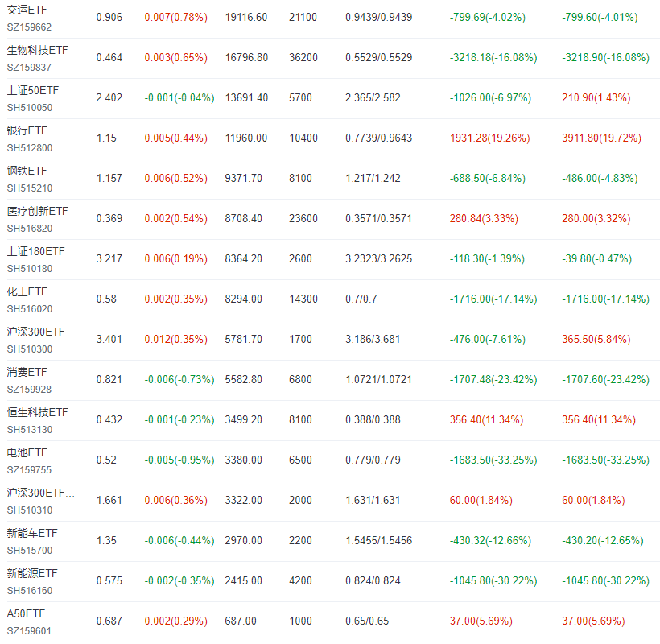This screenshot has height=644, width=660.
Task: Select the 银行ETF fund name
Action: click(27, 130)
